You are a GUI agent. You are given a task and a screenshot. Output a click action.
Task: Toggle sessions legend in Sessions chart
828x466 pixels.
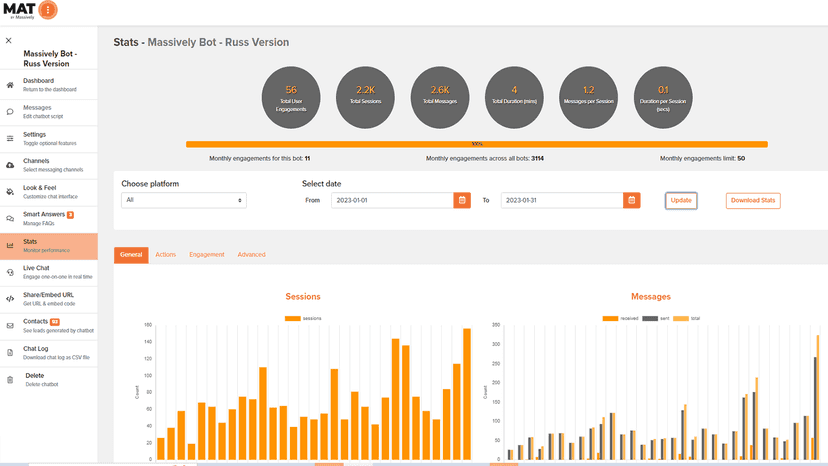point(303,318)
